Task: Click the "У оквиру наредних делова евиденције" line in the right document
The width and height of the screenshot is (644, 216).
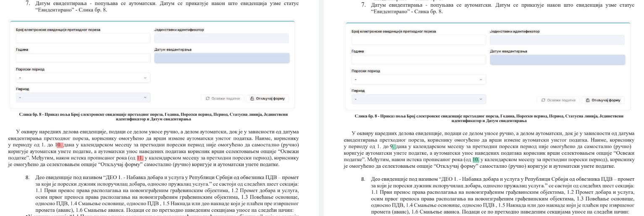Action: coord(493,134)
